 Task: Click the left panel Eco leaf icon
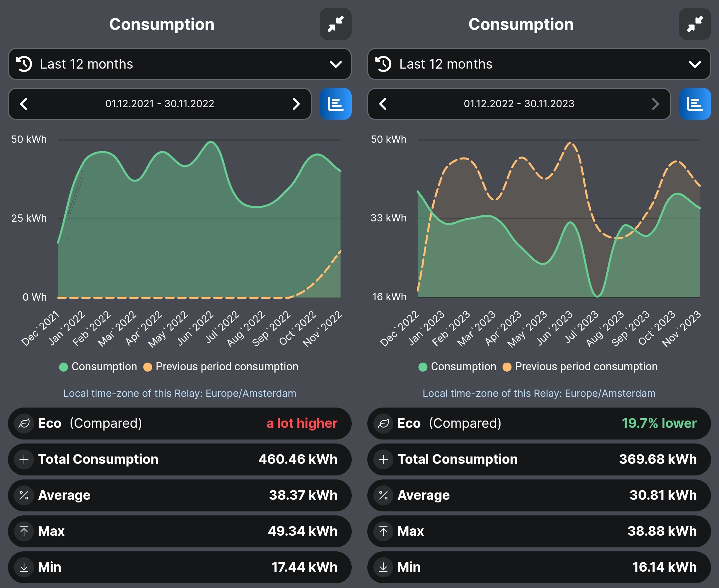click(x=24, y=424)
